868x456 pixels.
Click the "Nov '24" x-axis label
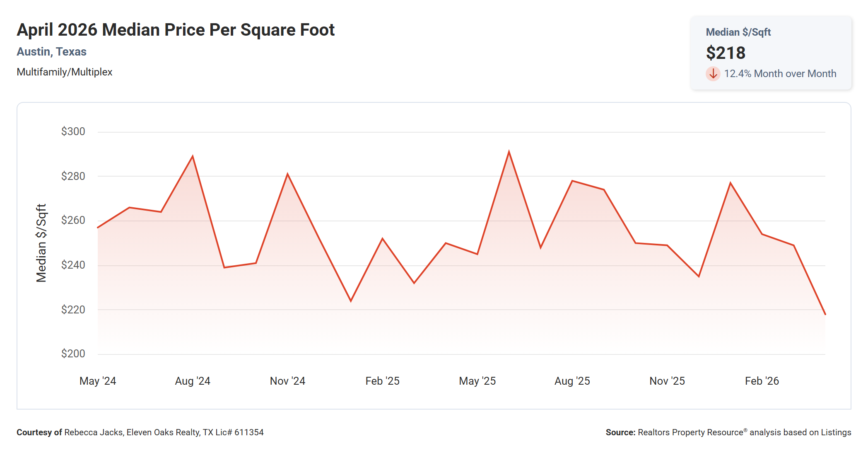pyautogui.click(x=287, y=381)
